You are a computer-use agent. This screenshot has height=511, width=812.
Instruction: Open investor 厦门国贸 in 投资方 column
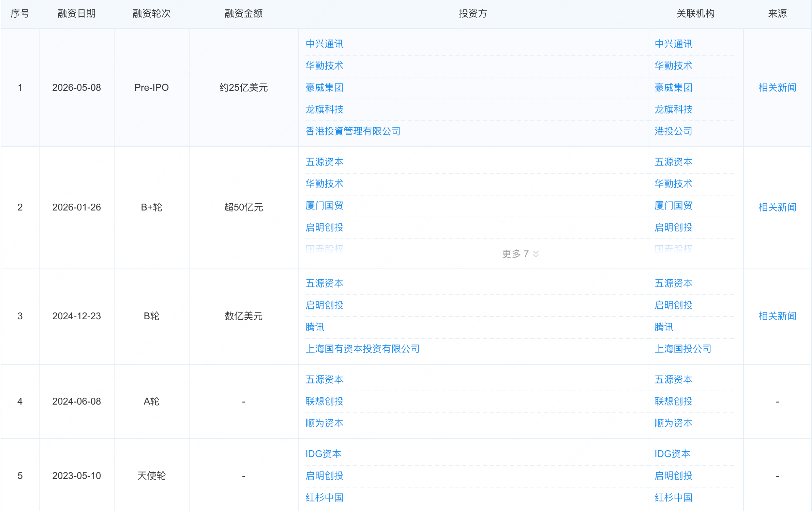point(325,206)
